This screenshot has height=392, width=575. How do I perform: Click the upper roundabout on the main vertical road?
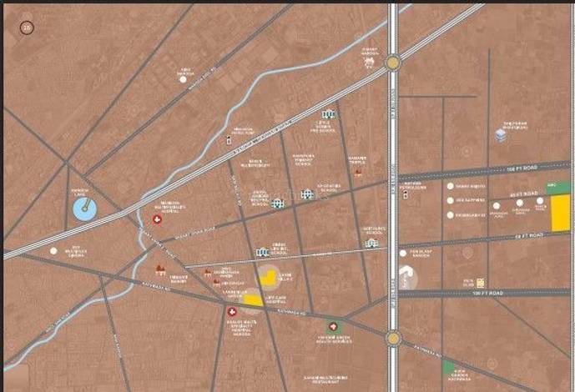point(392,63)
